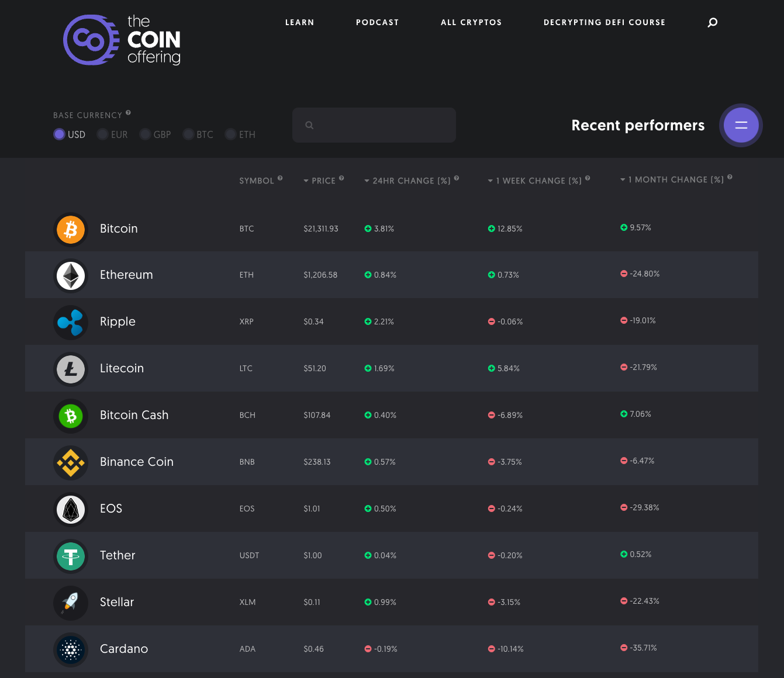Click the Base Currency help icon

coord(128,113)
